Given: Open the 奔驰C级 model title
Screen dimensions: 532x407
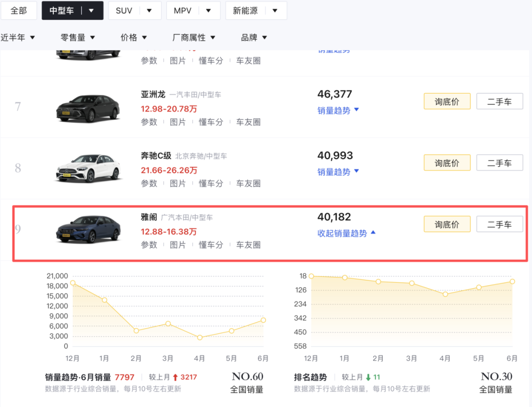Looking at the screenshot, I should (x=156, y=156).
